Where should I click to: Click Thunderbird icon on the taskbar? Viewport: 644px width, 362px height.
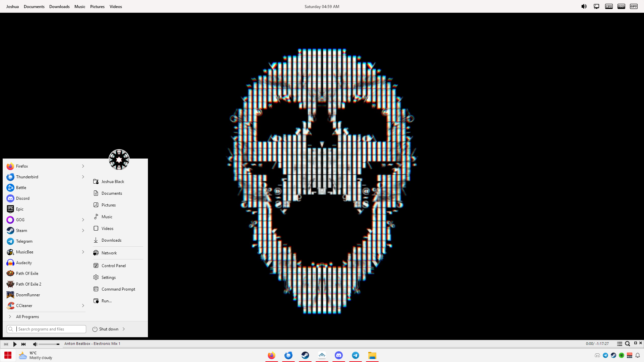pyautogui.click(x=288, y=355)
